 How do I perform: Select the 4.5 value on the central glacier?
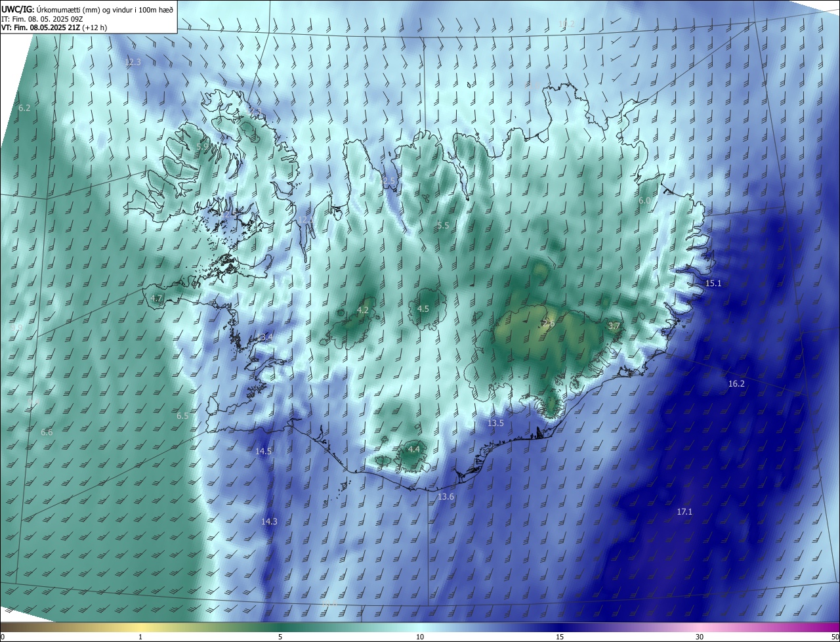pos(423,309)
